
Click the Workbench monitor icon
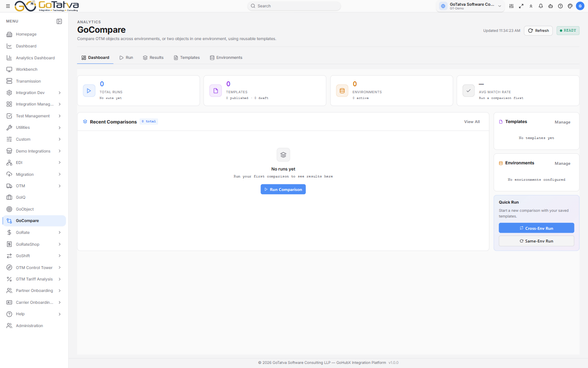pos(9,70)
